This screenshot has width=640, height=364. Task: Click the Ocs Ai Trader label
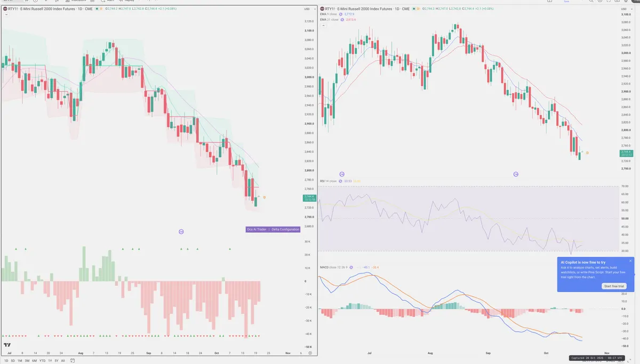[257, 229]
